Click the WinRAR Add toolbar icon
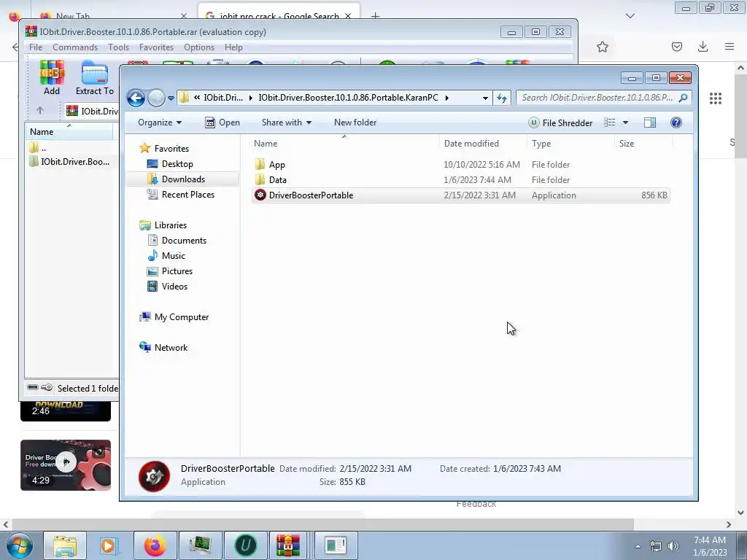Image resolution: width=747 pixels, height=560 pixels. pyautogui.click(x=52, y=77)
